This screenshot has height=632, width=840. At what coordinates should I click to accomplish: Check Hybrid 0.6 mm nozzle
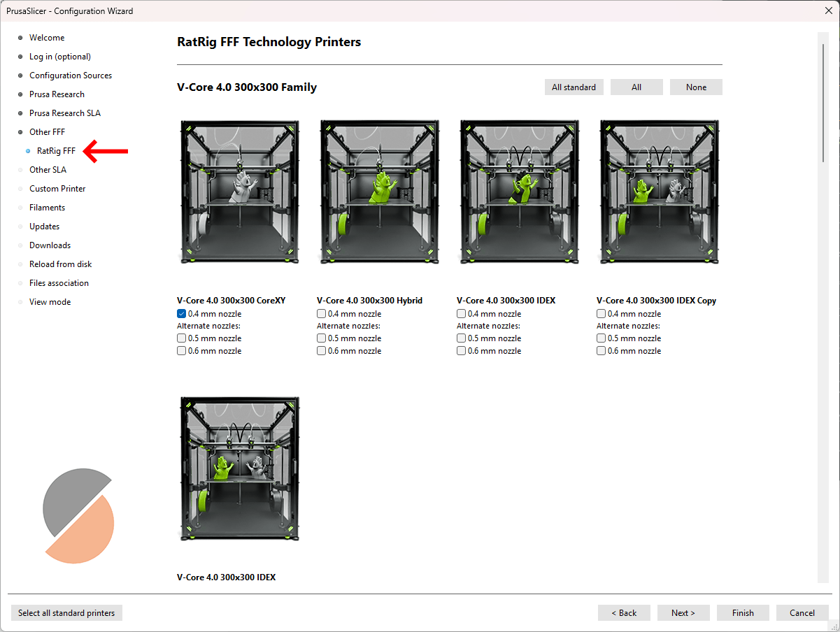[322, 351]
